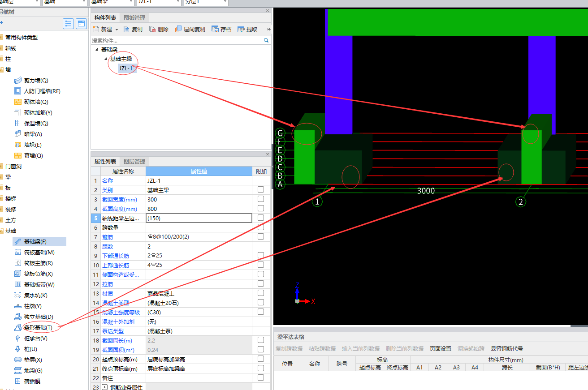Toggle 附加 checkbox for 截面高度 row
Viewport: 588px width, 390px height.
[261, 209]
